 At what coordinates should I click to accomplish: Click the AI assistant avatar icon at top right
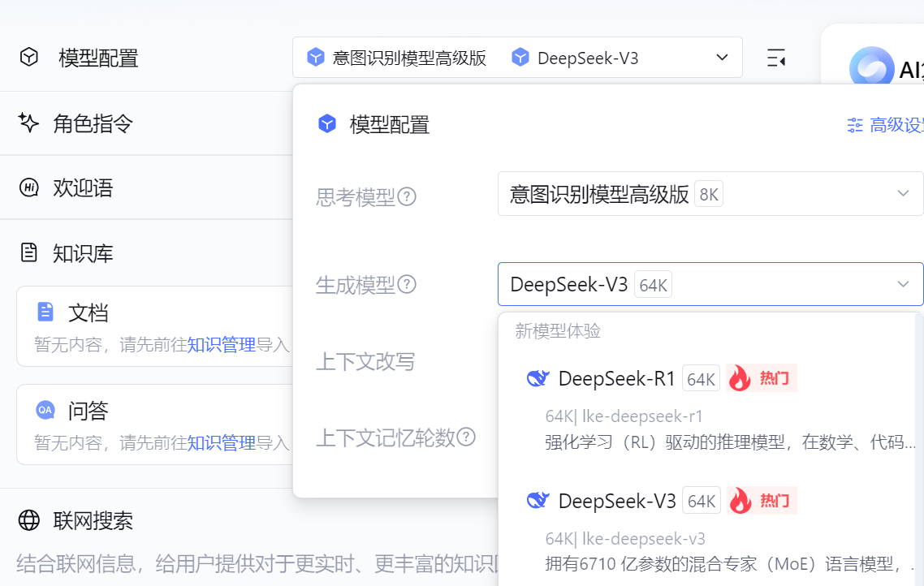(871, 67)
